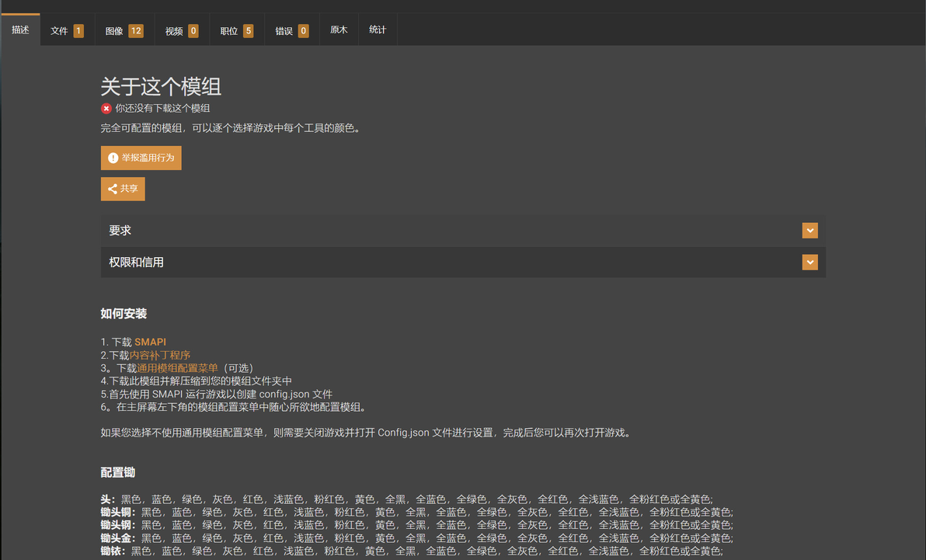Open the 通用模组配置菜单 link

click(177, 368)
